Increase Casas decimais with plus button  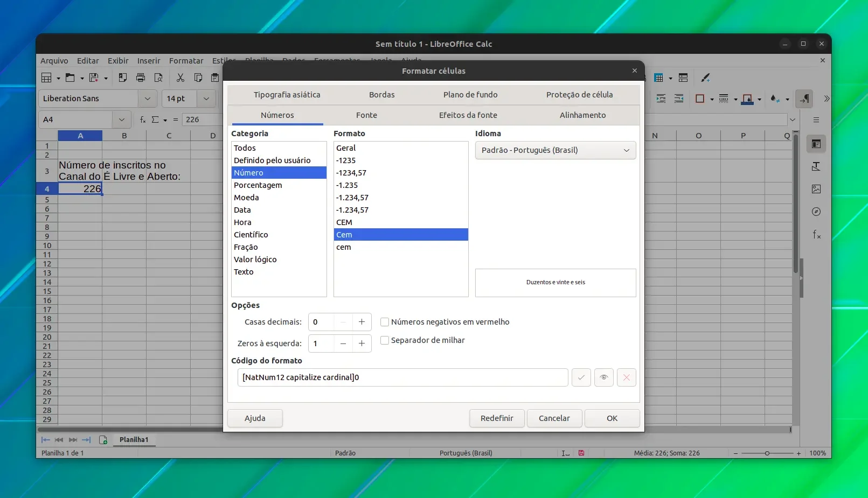362,322
